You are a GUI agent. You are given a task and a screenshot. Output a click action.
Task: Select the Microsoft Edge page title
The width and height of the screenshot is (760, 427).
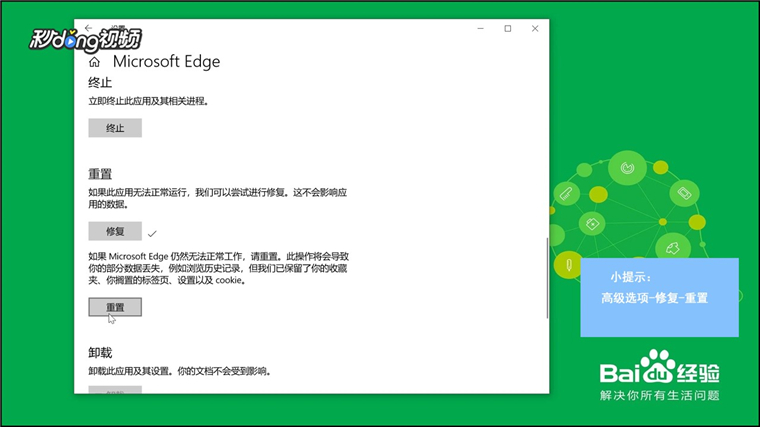tap(166, 62)
